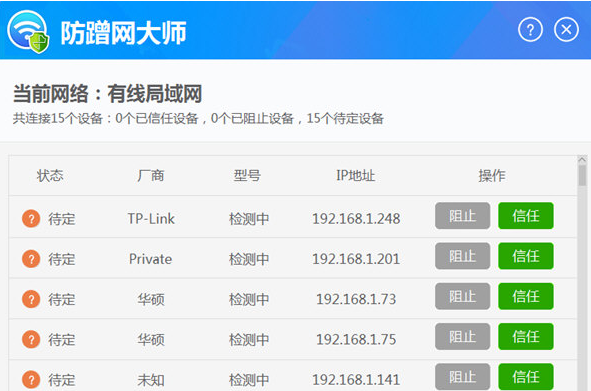The width and height of the screenshot is (591, 391).
Task: Click the scrollbar up arrow
Action: click(582, 160)
